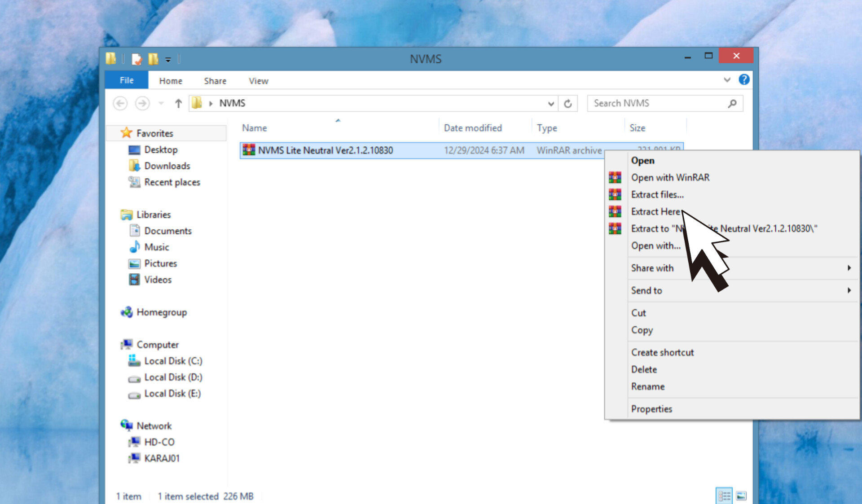Click the up one level arrow

point(178,104)
